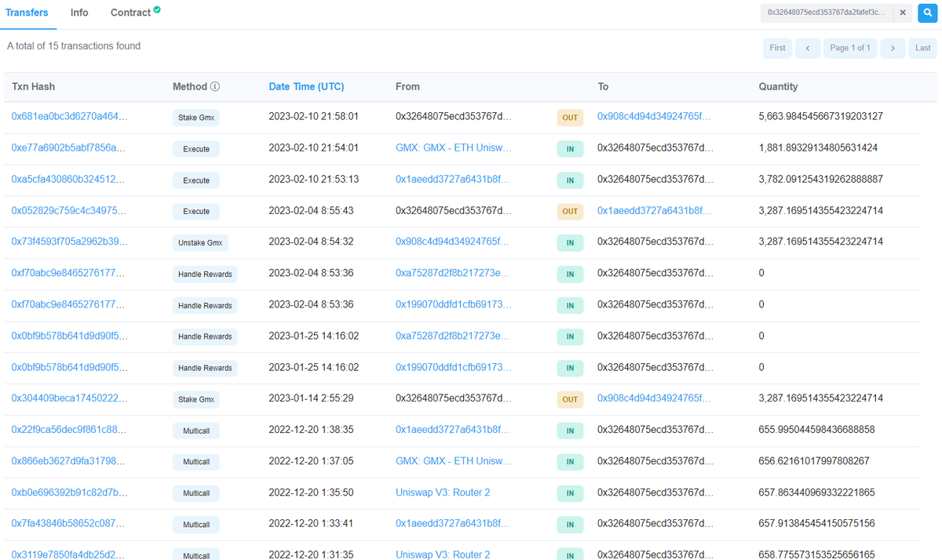Select quantity 5,663.984545667319203127

pyautogui.click(x=821, y=117)
